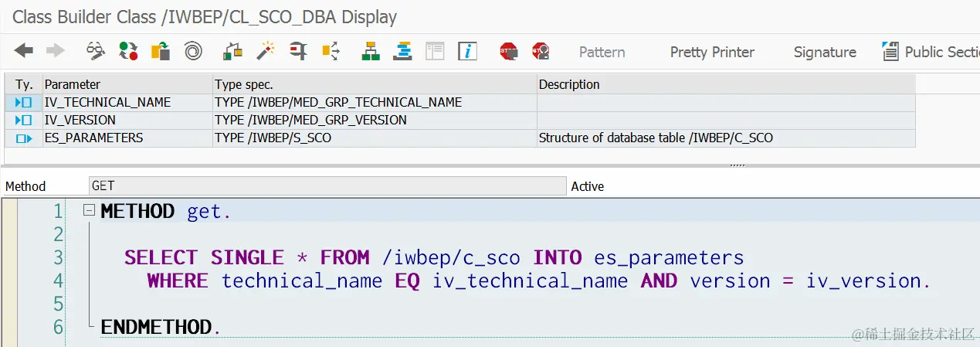This screenshot has height=347, width=980.
Task: Click the Parameter column header
Action: [x=127, y=84]
